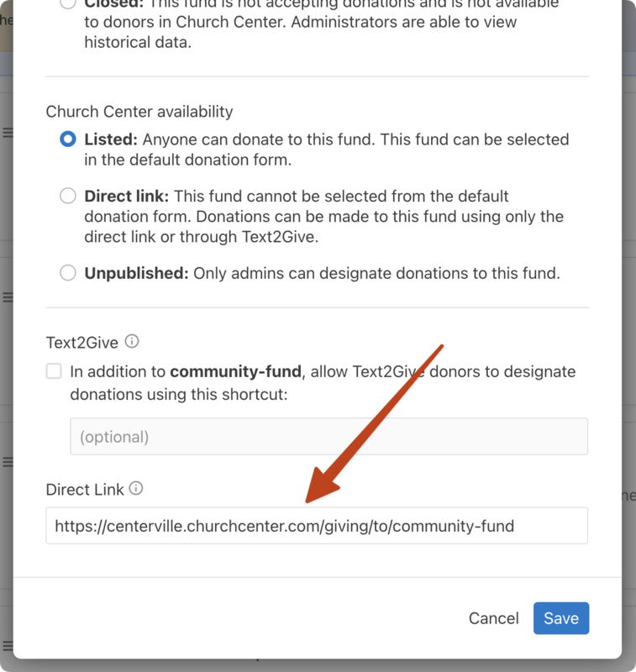Screen dimensions: 636x672
Task: Select the Unpublished availability option
Action: 68,272
